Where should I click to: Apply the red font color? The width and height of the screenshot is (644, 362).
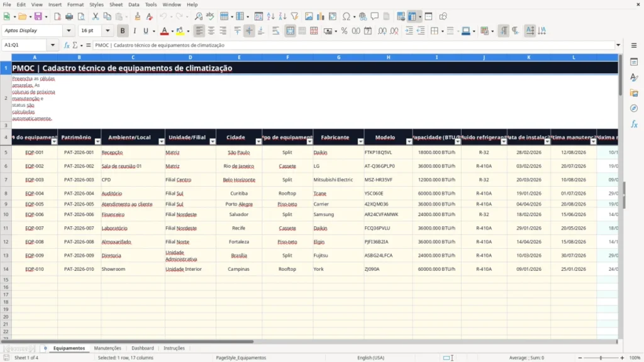tap(164, 31)
